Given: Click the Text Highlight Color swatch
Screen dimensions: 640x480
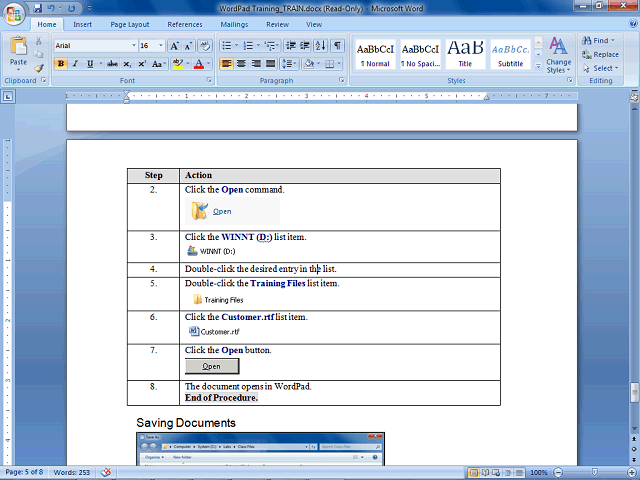Looking at the screenshot, I should (178, 64).
